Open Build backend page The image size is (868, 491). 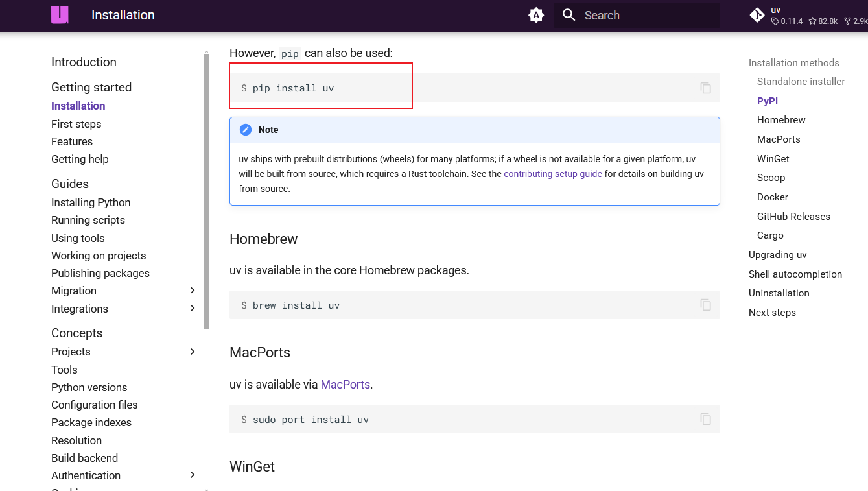[84, 458]
